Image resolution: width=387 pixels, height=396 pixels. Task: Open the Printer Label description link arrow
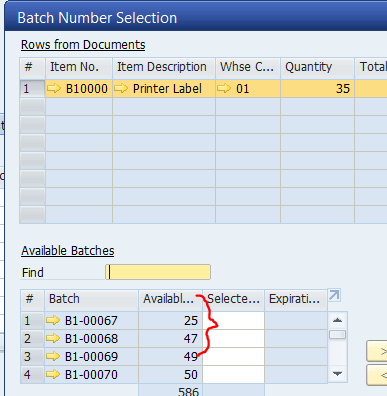pos(121,88)
